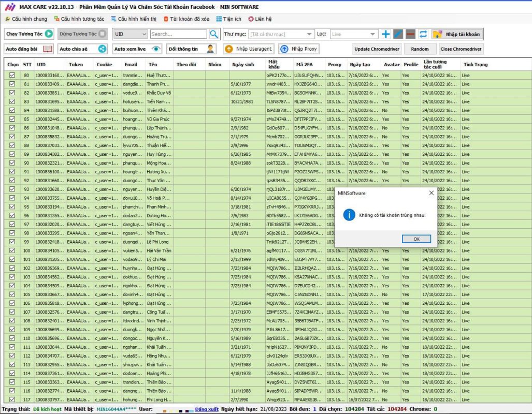Click OK in the MINSoftware dialog

click(x=416, y=239)
